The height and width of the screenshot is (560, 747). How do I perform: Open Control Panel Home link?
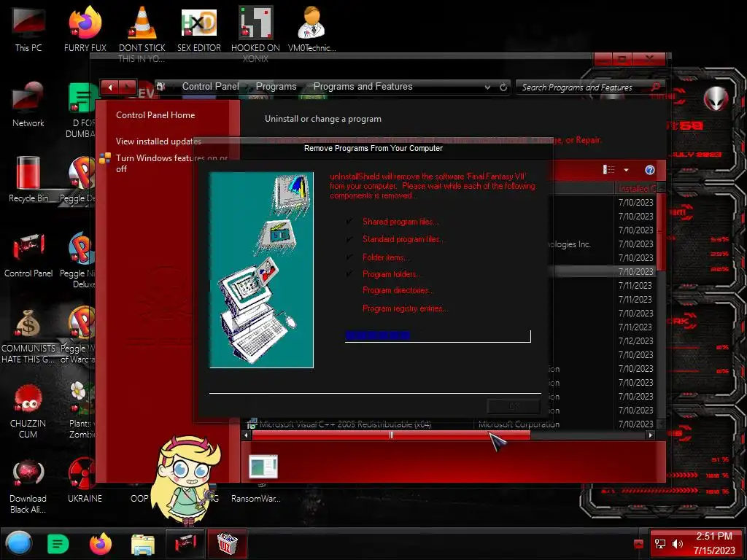pos(155,114)
